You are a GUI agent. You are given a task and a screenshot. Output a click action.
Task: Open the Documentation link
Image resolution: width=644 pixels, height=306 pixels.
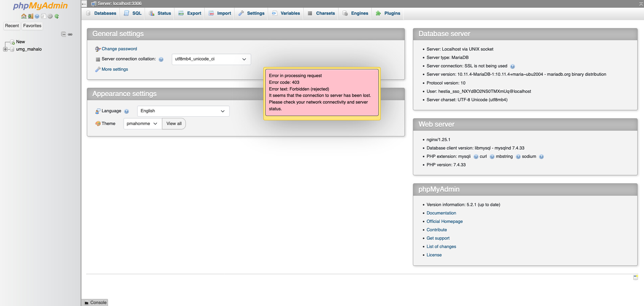pyautogui.click(x=441, y=213)
